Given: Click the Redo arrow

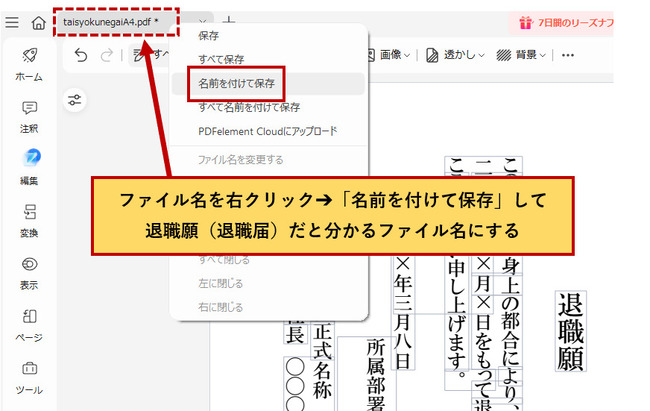Looking at the screenshot, I should tap(107, 55).
